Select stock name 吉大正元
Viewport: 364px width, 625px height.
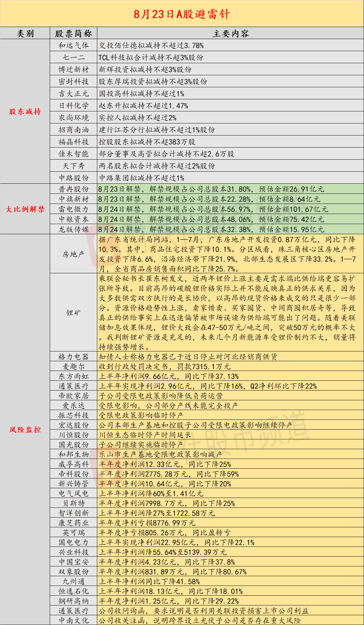click(74, 94)
